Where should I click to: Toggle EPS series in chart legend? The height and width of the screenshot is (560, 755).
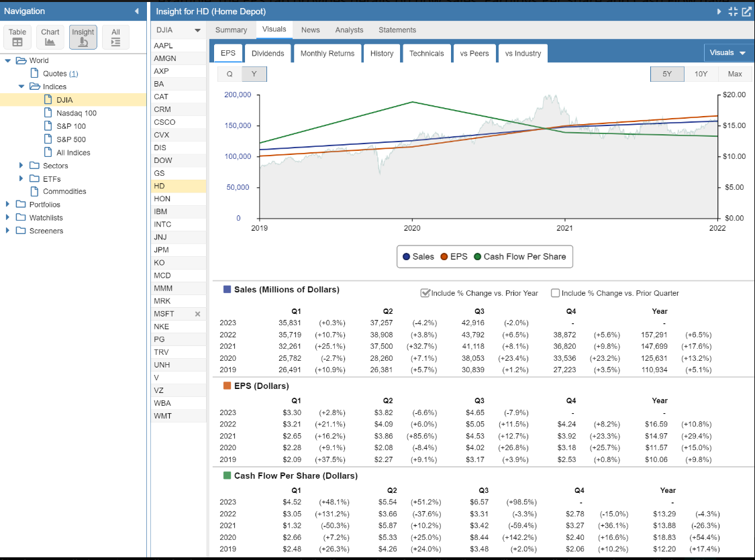coord(454,256)
